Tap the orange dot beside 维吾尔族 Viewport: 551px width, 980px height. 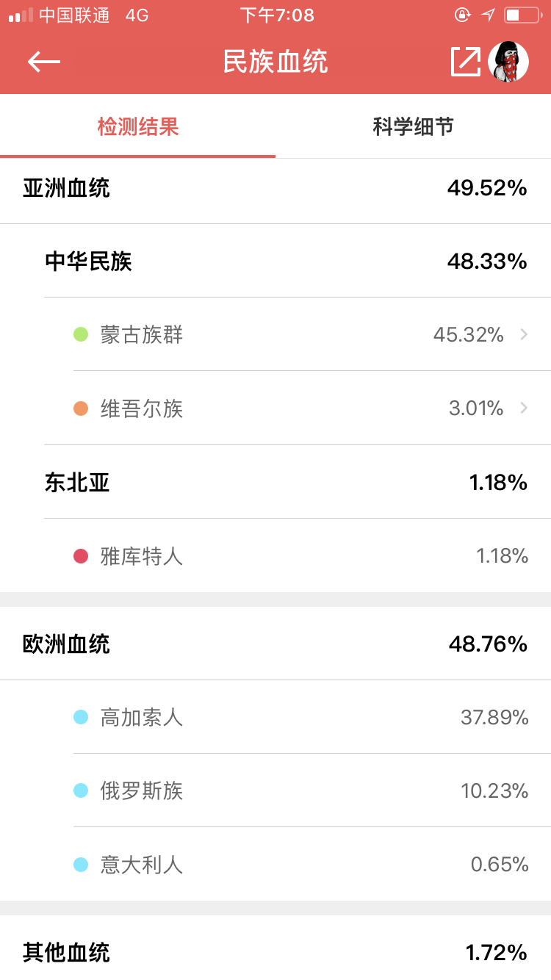[81, 408]
